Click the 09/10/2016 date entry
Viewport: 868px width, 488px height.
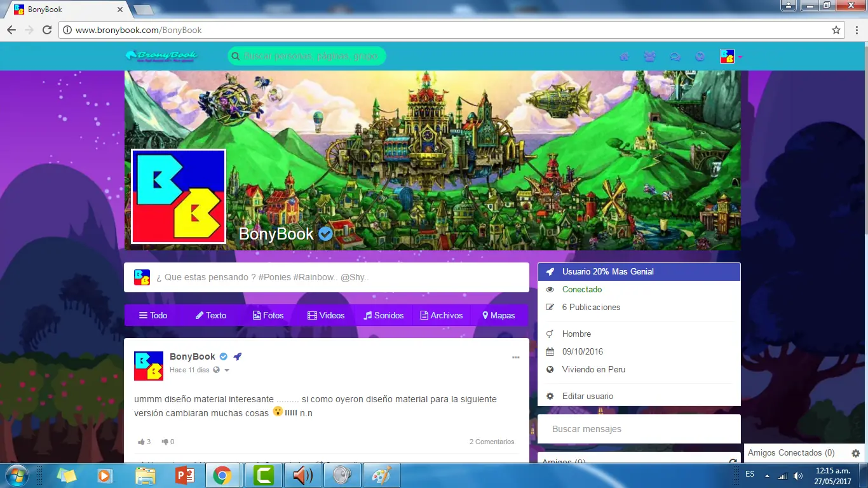coord(583,351)
